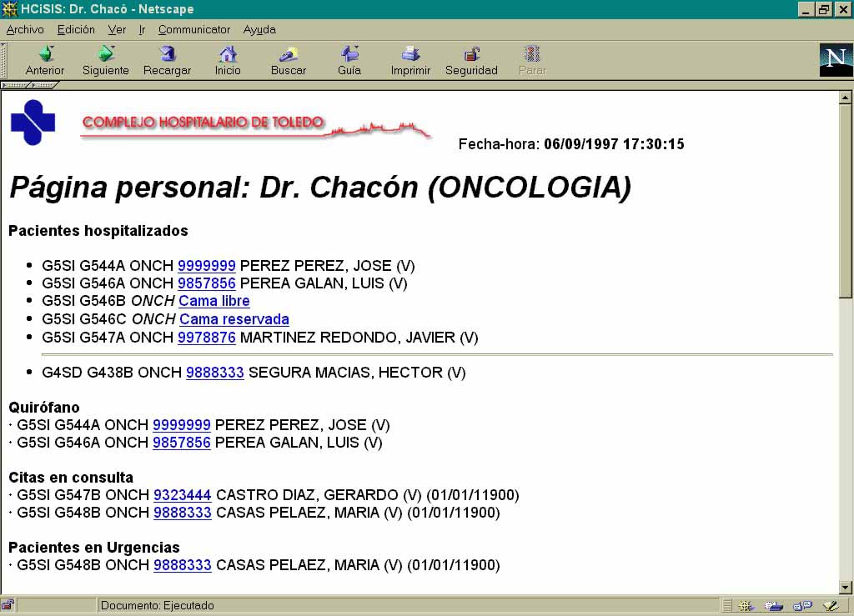Open the Communicator menu
Image resolution: width=854 pixels, height=616 pixels.
pos(193,29)
